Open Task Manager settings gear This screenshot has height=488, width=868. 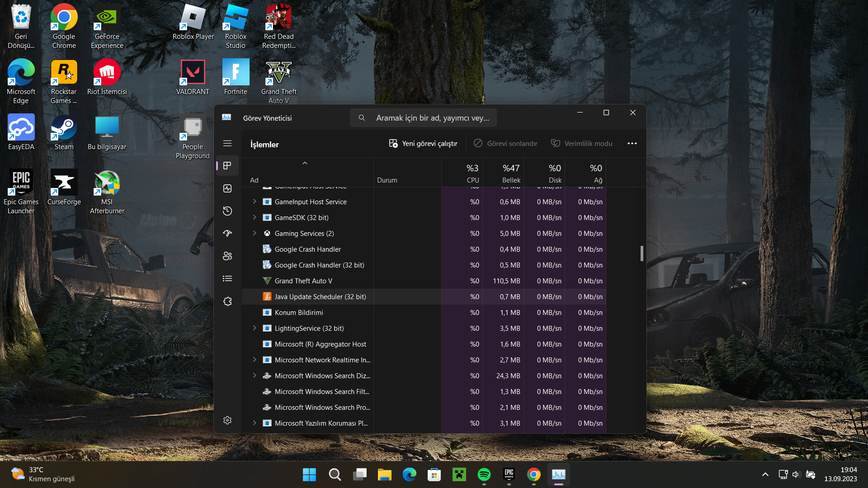[x=227, y=420]
